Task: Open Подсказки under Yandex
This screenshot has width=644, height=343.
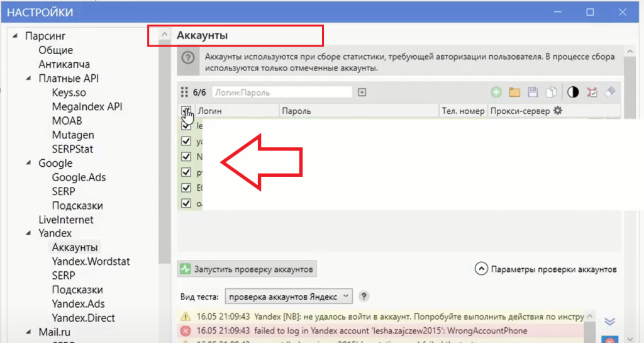Action: tap(77, 290)
